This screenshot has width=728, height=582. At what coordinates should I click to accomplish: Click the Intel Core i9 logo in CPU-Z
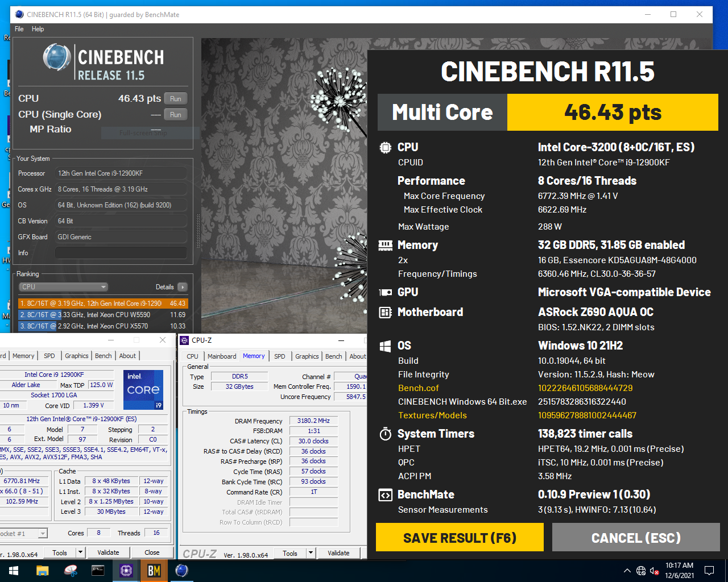(x=143, y=389)
